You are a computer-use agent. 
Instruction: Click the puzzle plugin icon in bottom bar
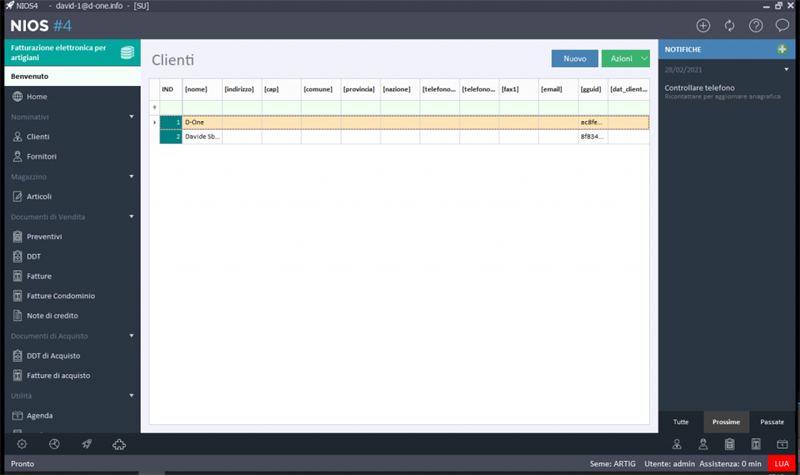[119, 444]
